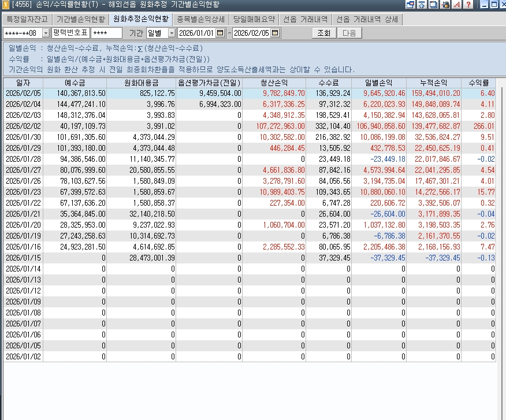Open the account number dropdown arrow
506x420 pixels.
(x=46, y=33)
